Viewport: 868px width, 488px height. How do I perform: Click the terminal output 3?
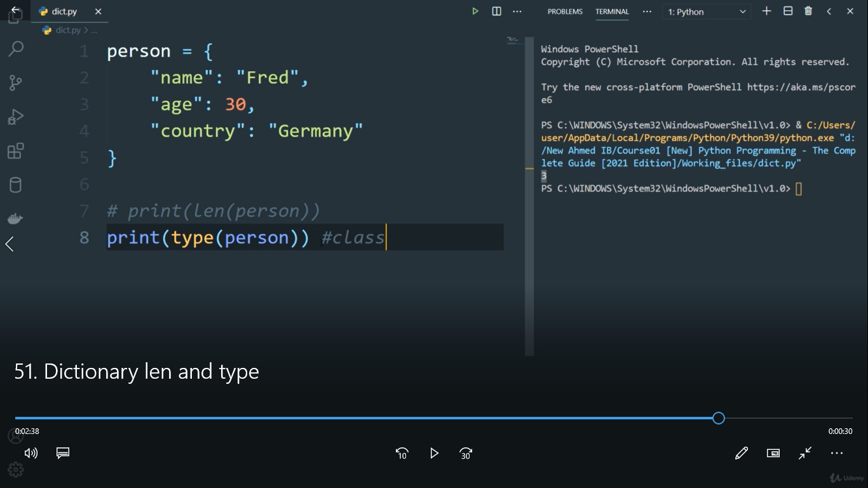pyautogui.click(x=544, y=176)
